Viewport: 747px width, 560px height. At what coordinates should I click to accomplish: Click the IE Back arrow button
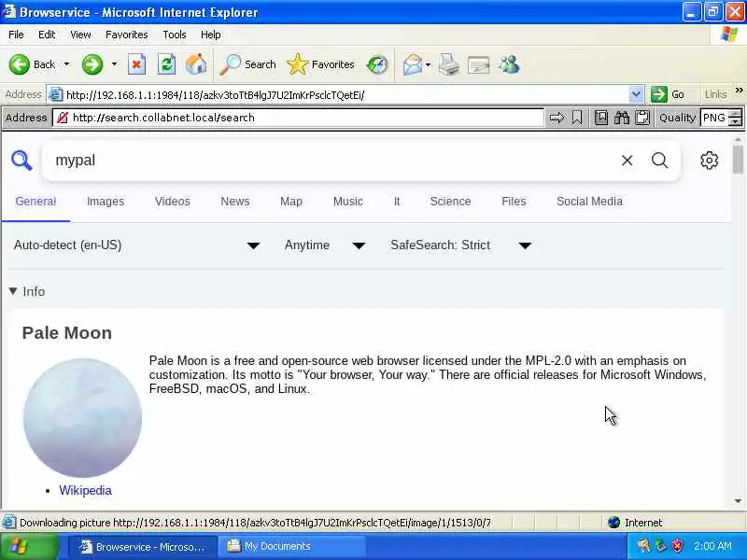(x=19, y=64)
